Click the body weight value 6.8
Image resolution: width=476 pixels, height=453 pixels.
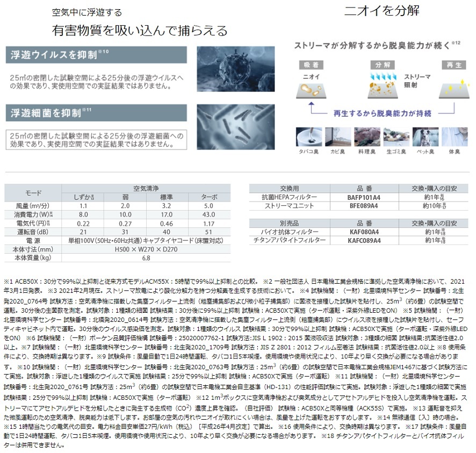pyautogui.click(x=146, y=258)
